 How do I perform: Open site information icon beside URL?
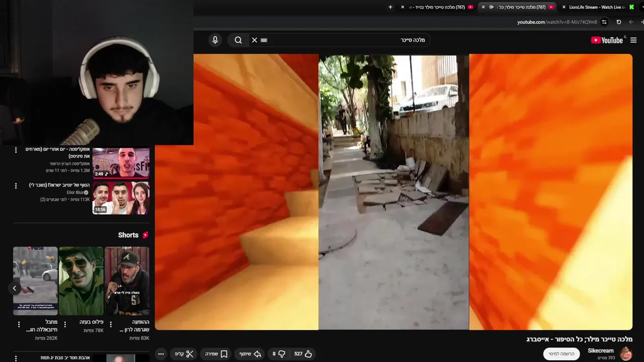604,22
